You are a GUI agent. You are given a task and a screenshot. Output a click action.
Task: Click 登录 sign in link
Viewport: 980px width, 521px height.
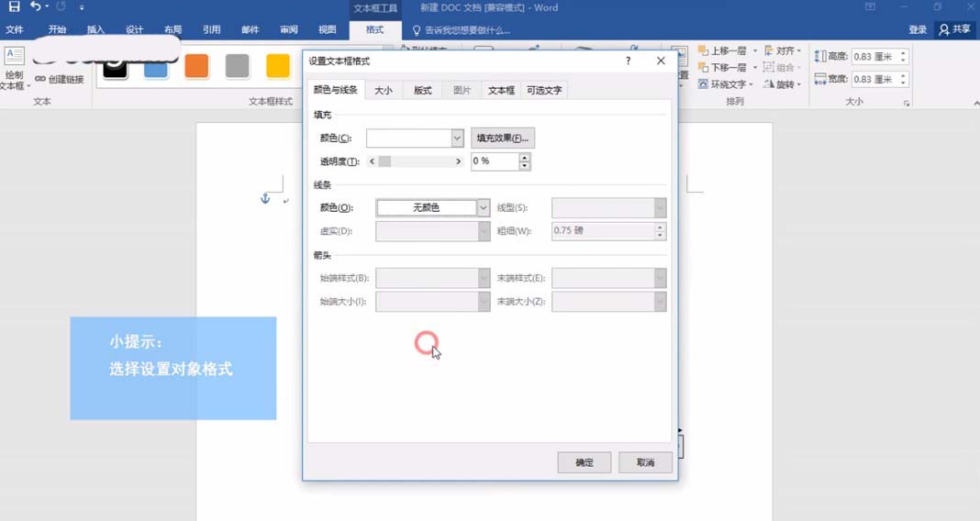tap(918, 29)
